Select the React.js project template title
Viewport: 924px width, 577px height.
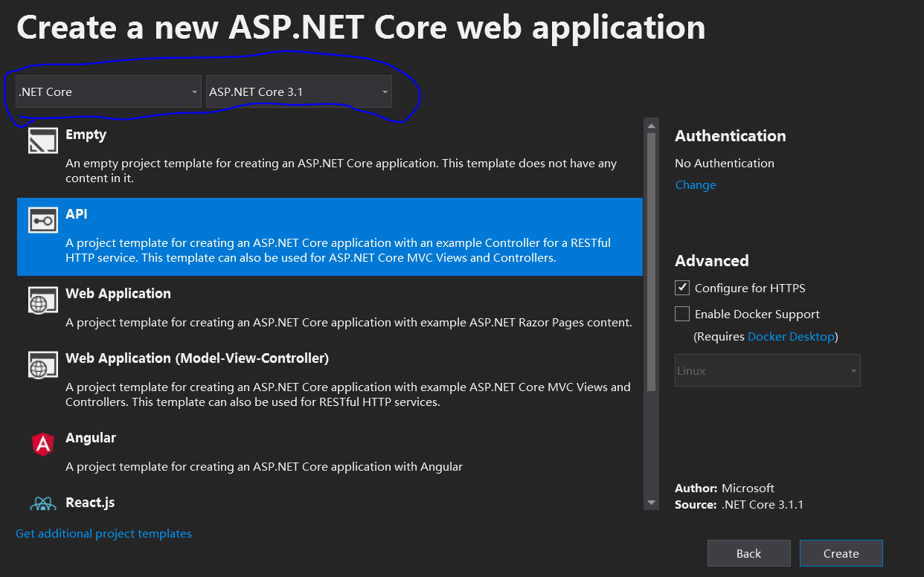coord(90,503)
